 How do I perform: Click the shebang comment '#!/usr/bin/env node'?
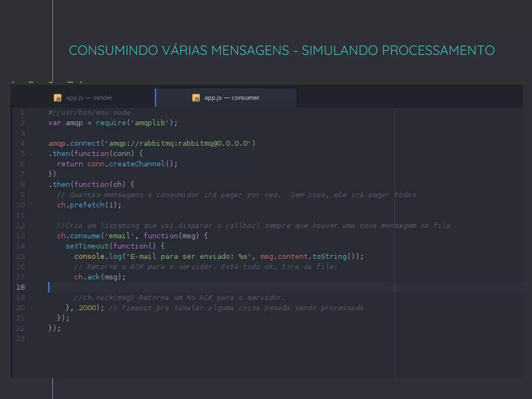pyautogui.click(x=89, y=113)
